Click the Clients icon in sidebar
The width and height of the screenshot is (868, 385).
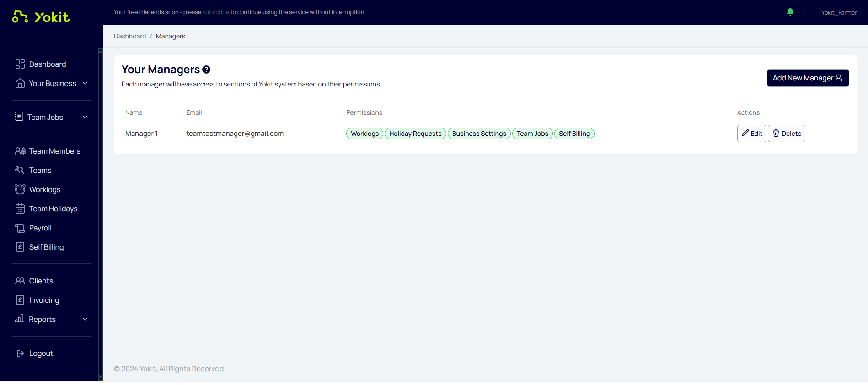(x=20, y=281)
